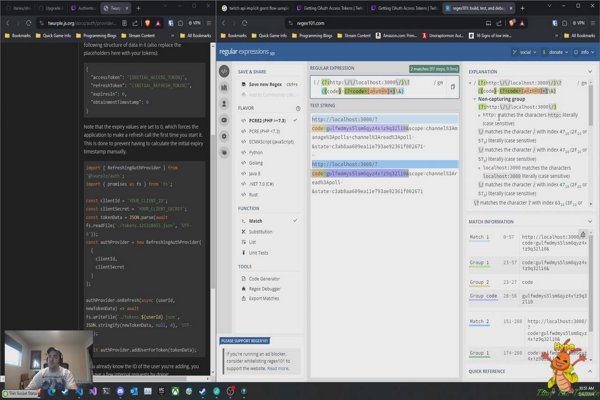Expand the QUICK REFERENCE panel

[x=590, y=371]
